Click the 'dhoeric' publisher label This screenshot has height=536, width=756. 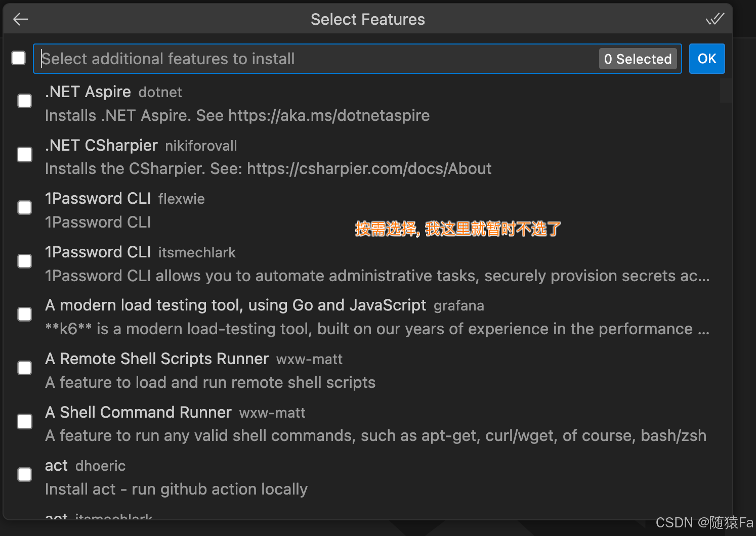coord(100,466)
